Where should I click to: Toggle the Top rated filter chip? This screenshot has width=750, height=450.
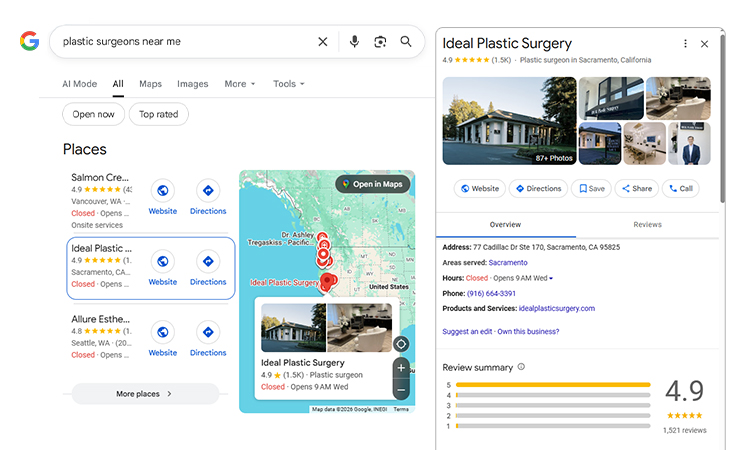point(158,114)
